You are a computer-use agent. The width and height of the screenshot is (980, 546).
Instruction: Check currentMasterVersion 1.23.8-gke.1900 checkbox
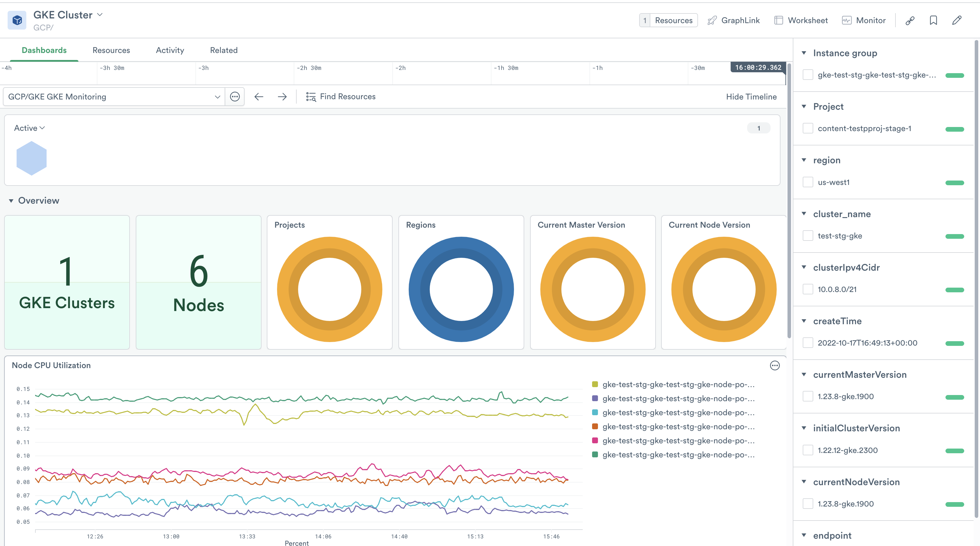click(x=808, y=397)
